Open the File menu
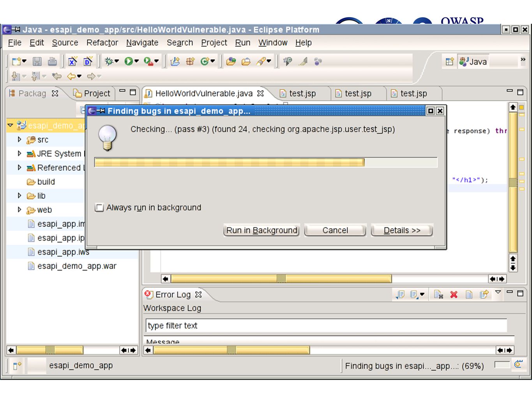Screen dimensions: 532x399 click(15, 42)
